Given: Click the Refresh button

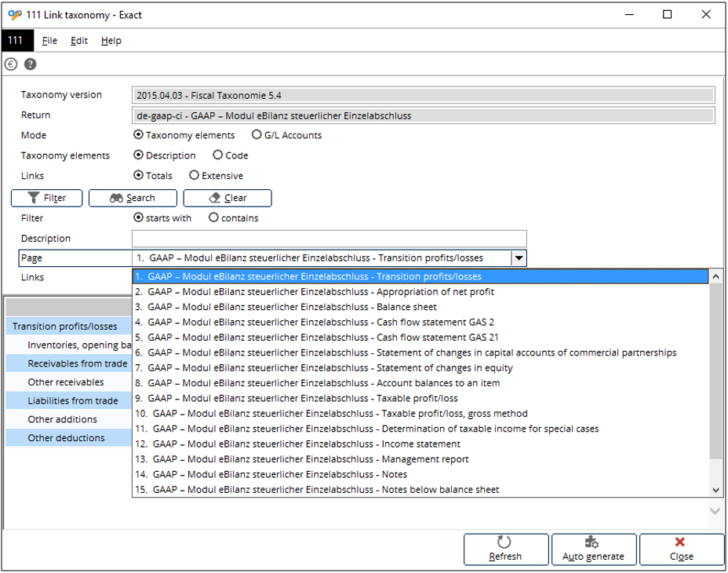Looking at the screenshot, I should (x=506, y=549).
